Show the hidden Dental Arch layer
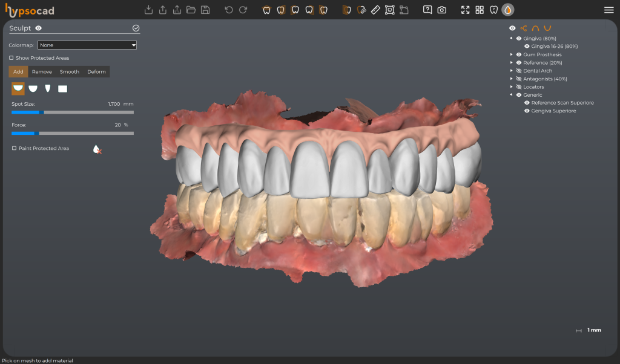Image resolution: width=620 pixels, height=364 pixels. pyautogui.click(x=518, y=71)
